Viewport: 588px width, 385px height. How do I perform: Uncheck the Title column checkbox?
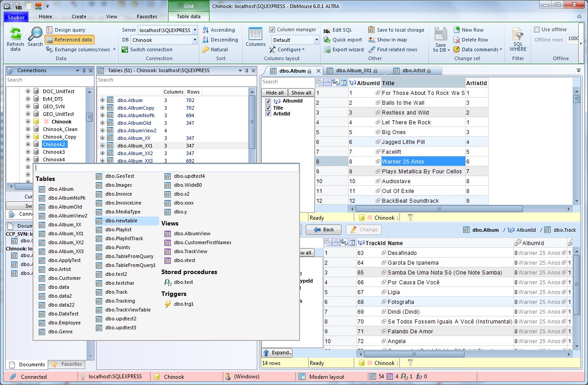click(268, 107)
